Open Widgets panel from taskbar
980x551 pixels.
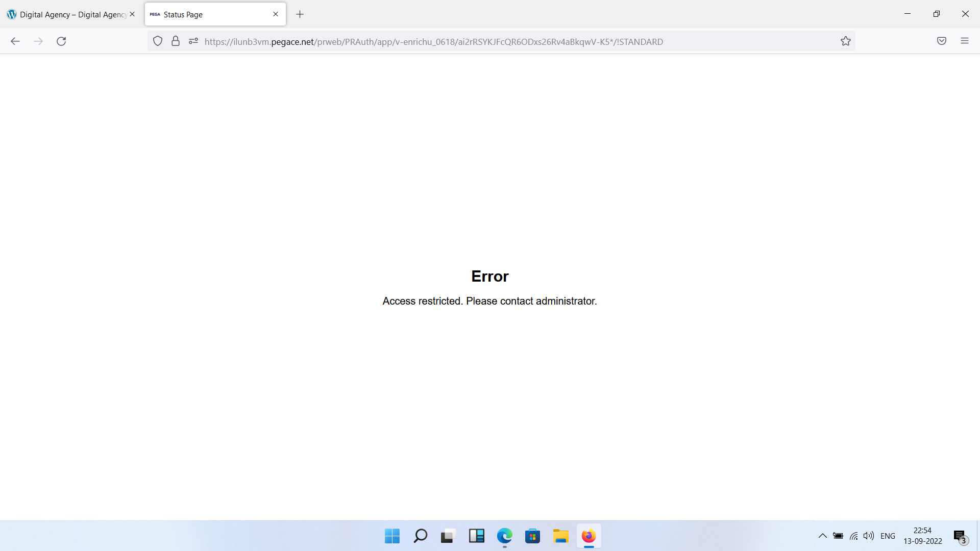(x=476, y=536)
